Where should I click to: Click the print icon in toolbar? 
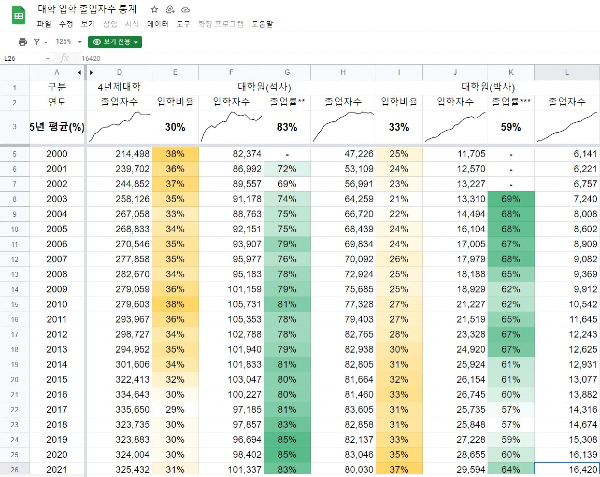23,42
